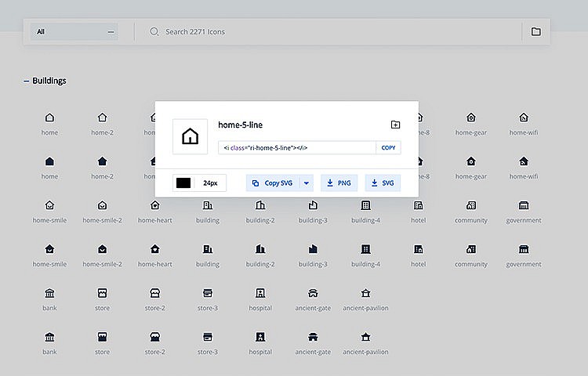This screenshot has width=588, height=376.
Task: Click the outlined ancient-pavilion icon
Action: [x=365, y=293]
